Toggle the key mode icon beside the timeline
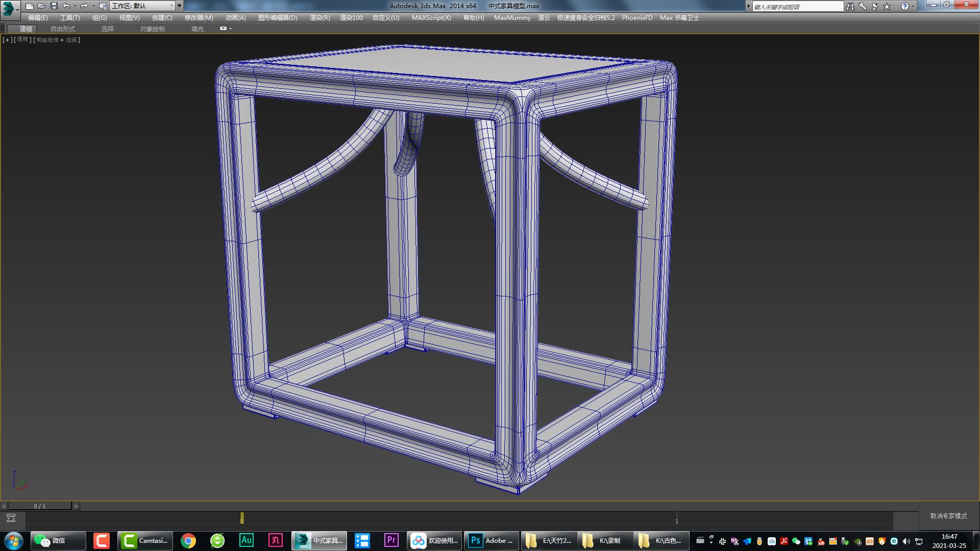This screenshot has height=551, width=980. click(11, 518)
